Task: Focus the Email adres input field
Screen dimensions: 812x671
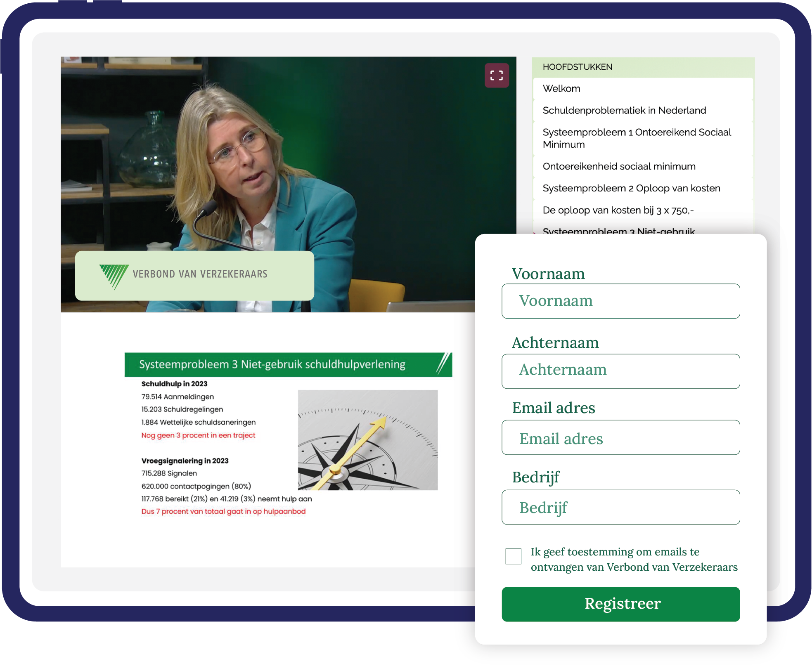Action: (x=620, y=437)
